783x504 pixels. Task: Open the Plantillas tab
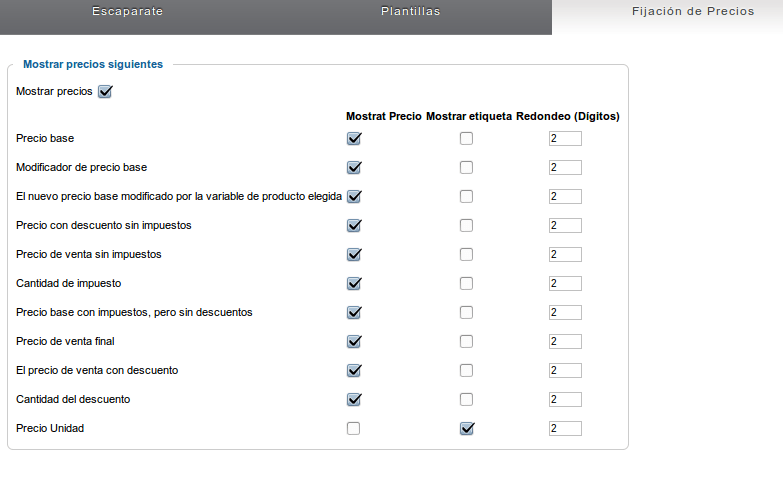click(x=410, y=11)
